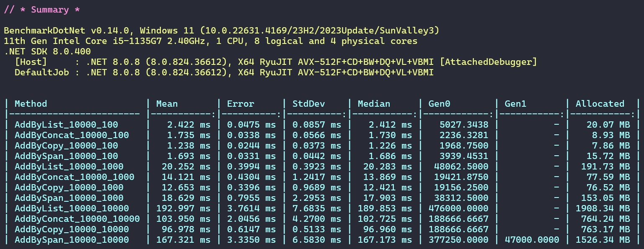The height and width of the screenshot is (249, 644).
Task: Click the "// * Summary *" heading text
Action: coord(42,10)
